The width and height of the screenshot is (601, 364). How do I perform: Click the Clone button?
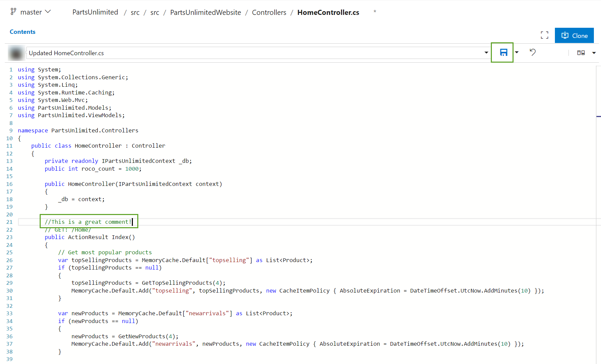click(574, 36)
